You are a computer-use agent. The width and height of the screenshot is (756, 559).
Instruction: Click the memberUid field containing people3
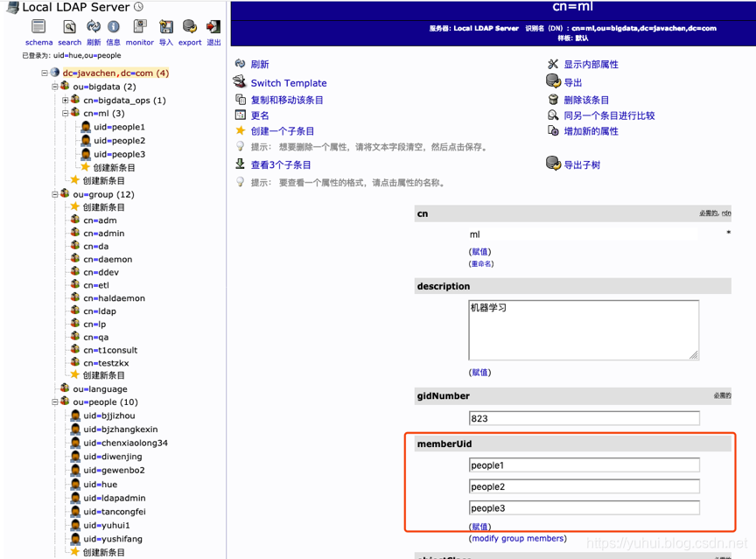[x=584, y=508]
